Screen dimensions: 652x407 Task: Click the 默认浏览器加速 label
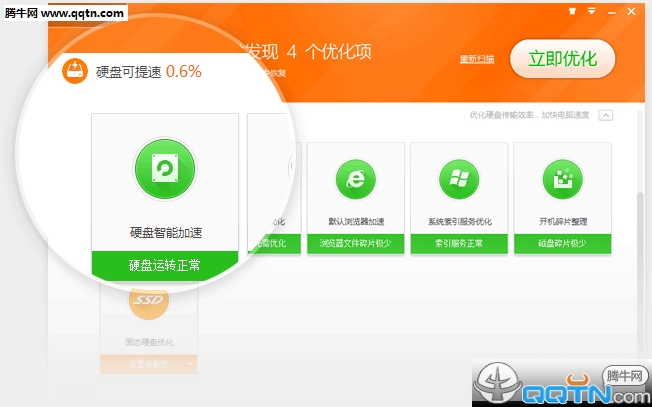click(x=356, y=222)
